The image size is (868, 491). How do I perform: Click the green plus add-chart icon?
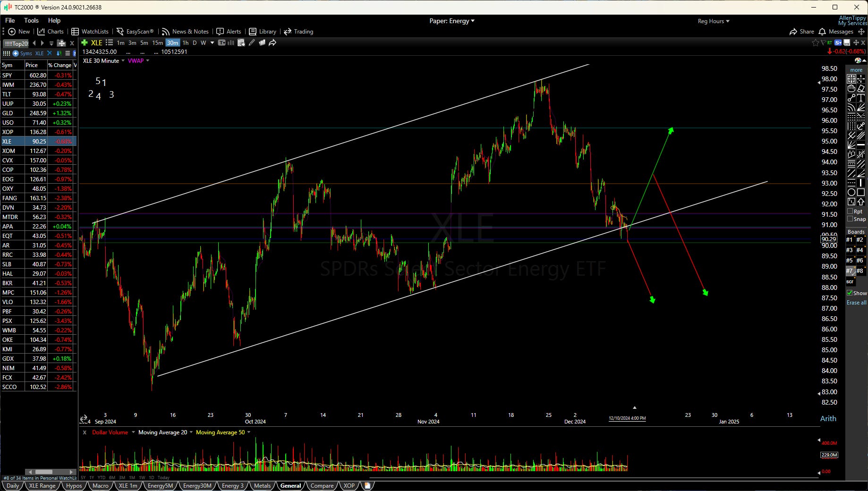click(85, 42)
